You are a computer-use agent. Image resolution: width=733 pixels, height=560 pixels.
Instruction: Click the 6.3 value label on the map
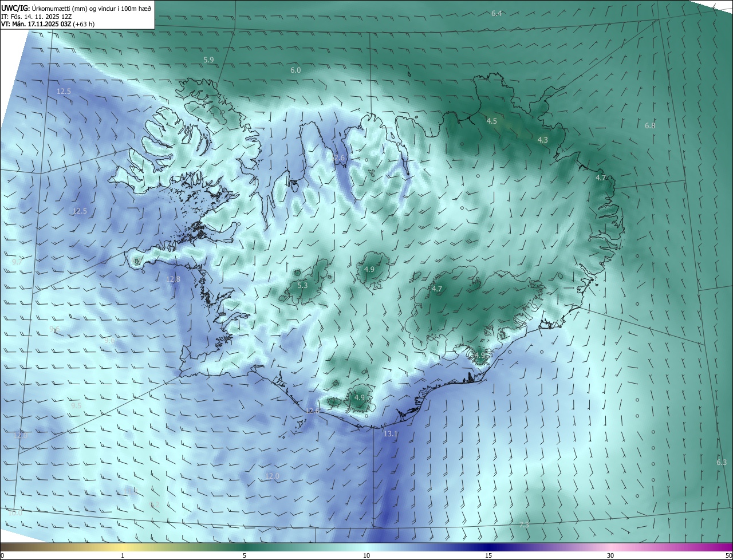(722, 462)
